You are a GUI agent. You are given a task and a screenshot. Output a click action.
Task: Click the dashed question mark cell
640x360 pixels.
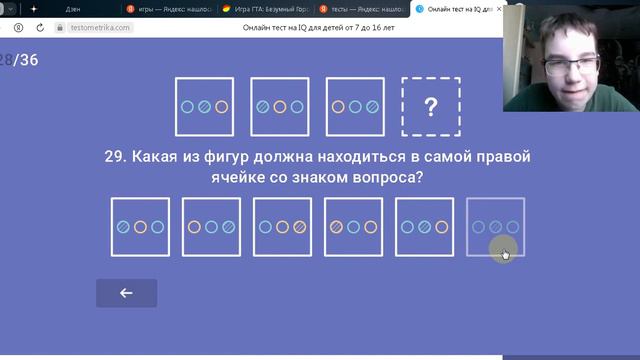(x=431, y=107)
